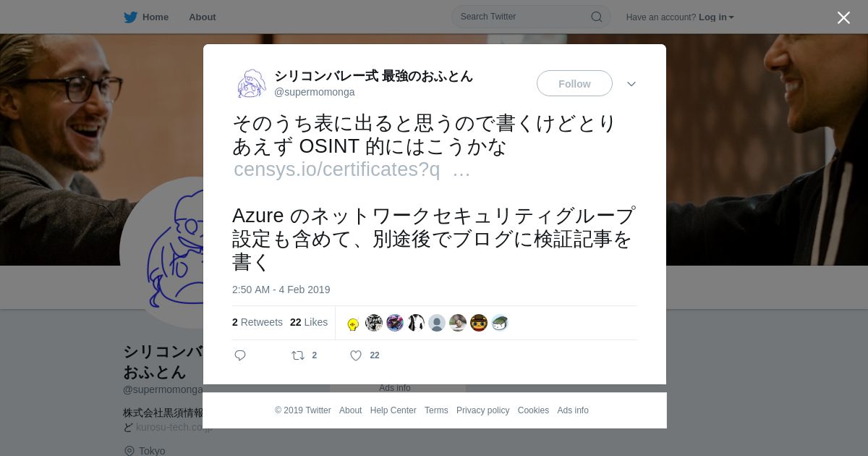This screenshot has height=456, width=868.
Task: Close the tweet overlay with the X
Action: click(843, 17)
